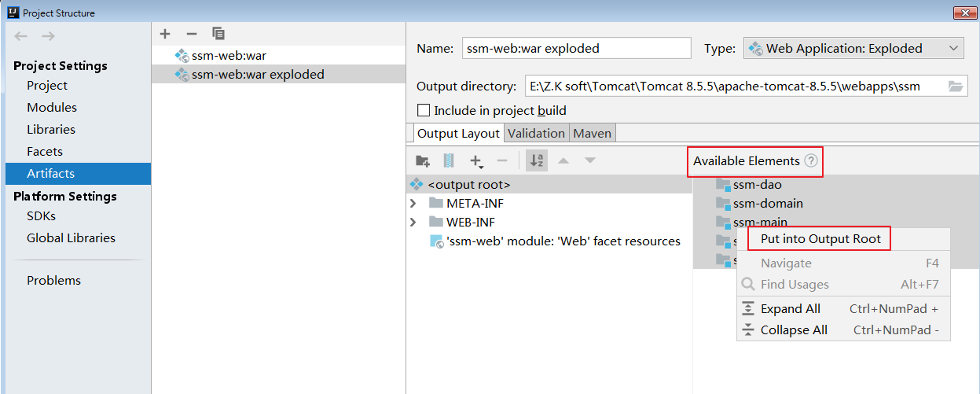Image resolution: width=980 pixels, height=394 pixels.
Task: Click the copy artifact icon
Action: pos(218,34)
